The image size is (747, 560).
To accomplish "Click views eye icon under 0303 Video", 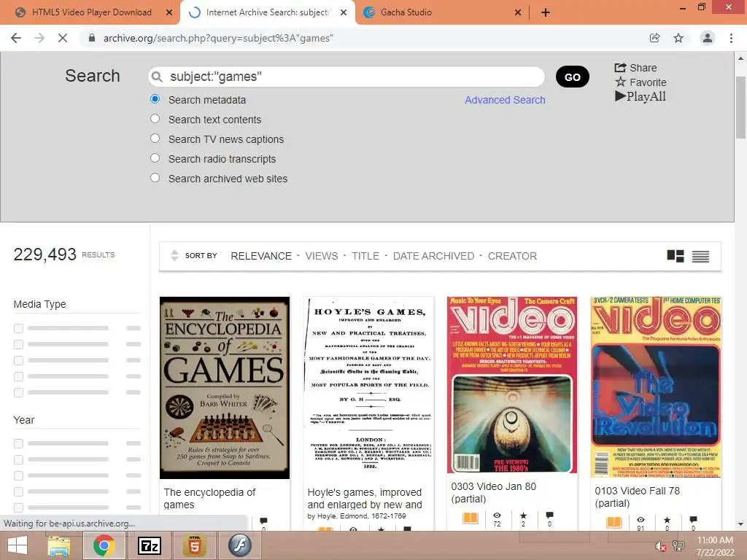I will pyautogui.click(x=497, y=516).
